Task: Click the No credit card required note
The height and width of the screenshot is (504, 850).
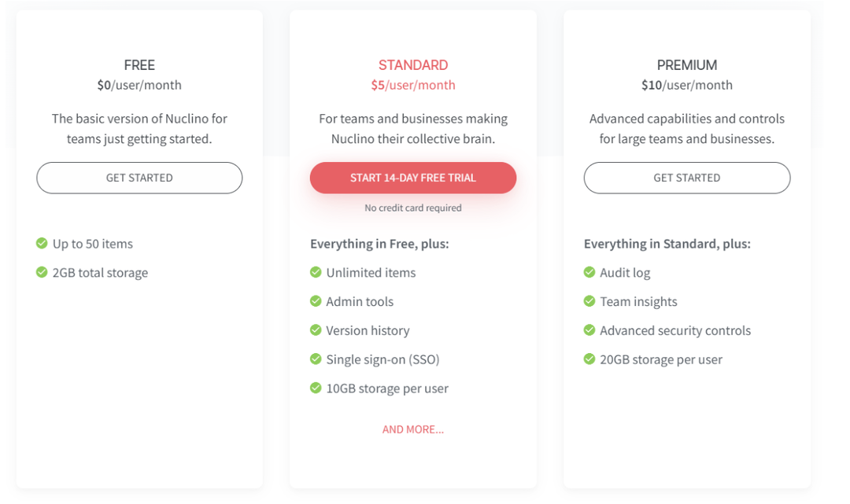Action: tap(413, 208)
